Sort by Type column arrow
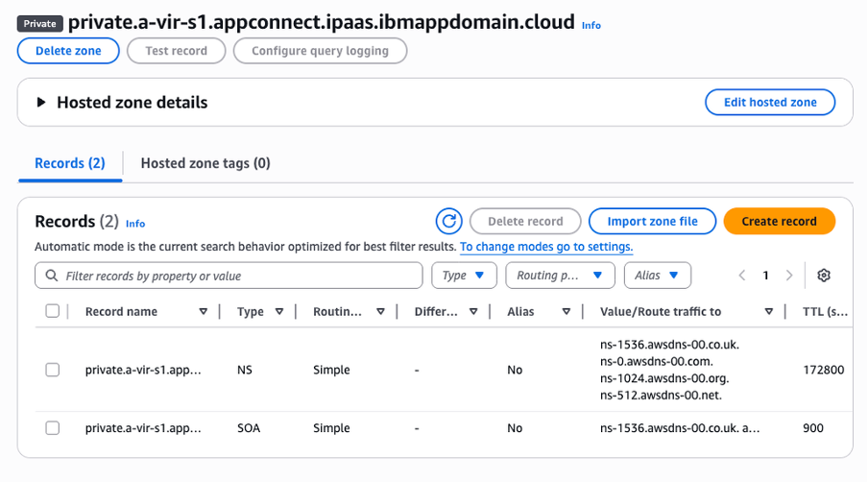This screenshot has height=482, width=868. pyautogui.click(x=279, y=312)
